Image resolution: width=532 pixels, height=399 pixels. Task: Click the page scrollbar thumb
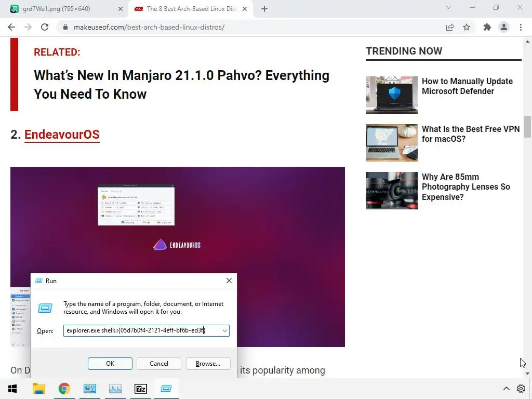click(x=527, y=127)
